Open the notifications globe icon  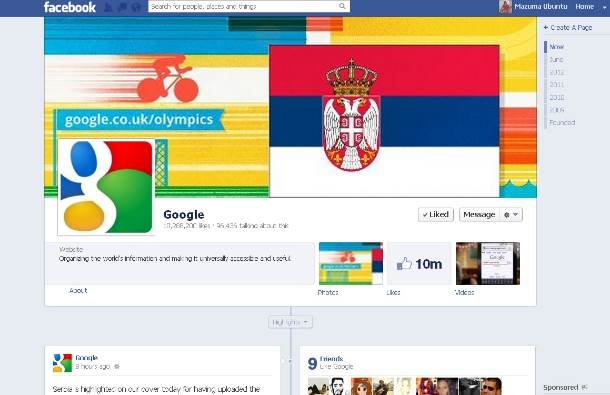(136, 7)
